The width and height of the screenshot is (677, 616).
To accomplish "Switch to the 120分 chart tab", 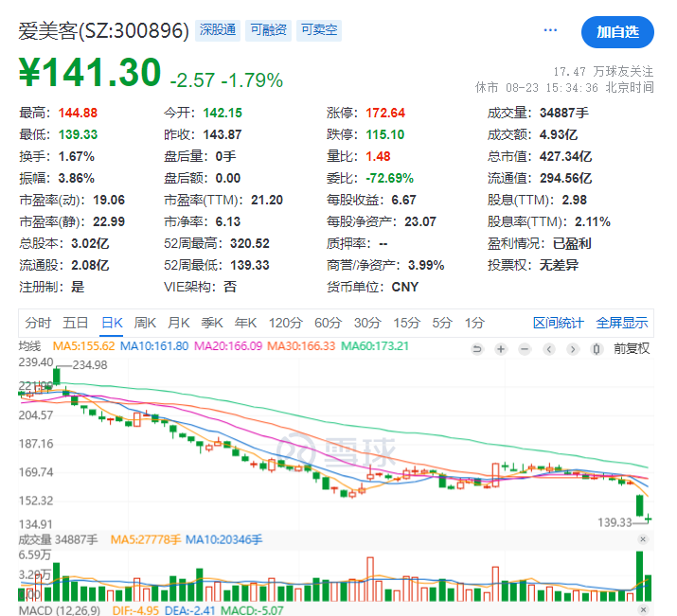I will coord(285,323).
